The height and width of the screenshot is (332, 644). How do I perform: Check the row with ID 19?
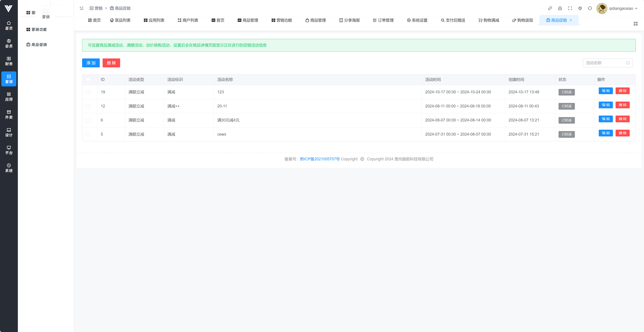[88, 92]
